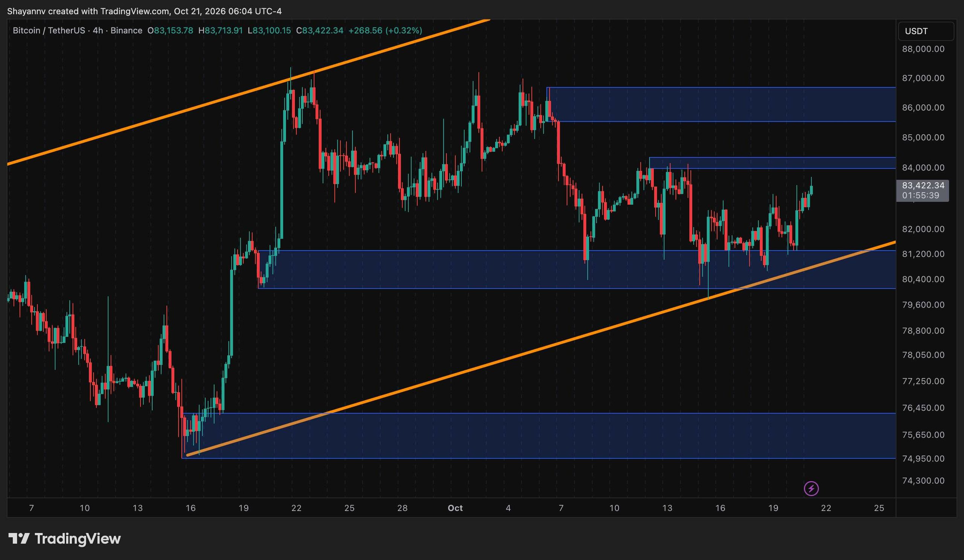
Task: Click the 79,600.00 price axis label
Action: click(x=923, y=305)
